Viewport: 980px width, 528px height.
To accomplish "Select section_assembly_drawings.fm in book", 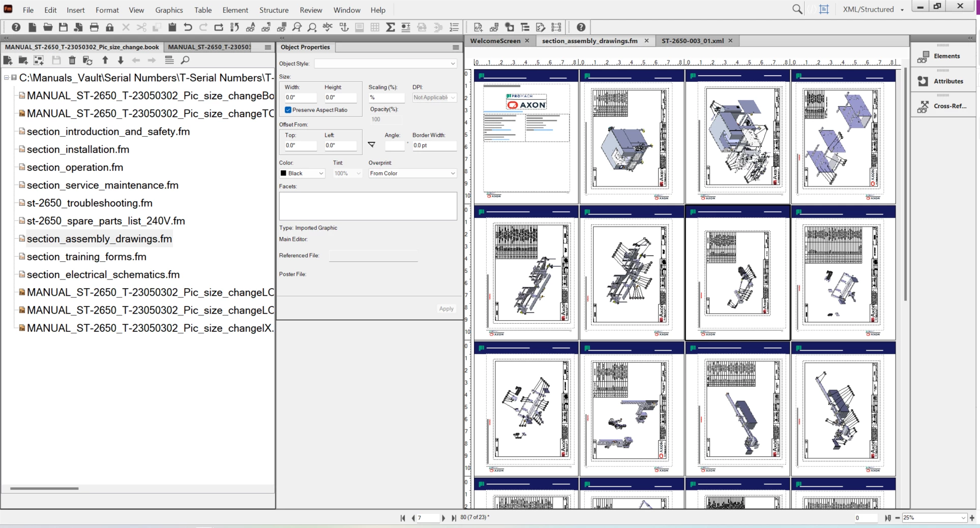I will tap(99, 239).
